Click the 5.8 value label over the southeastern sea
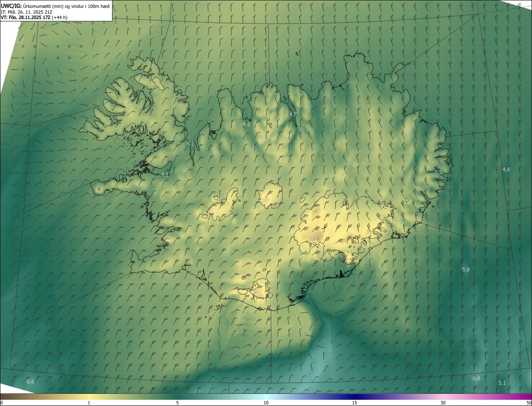This screenshot has width=532, height=406. coord(466,270)
